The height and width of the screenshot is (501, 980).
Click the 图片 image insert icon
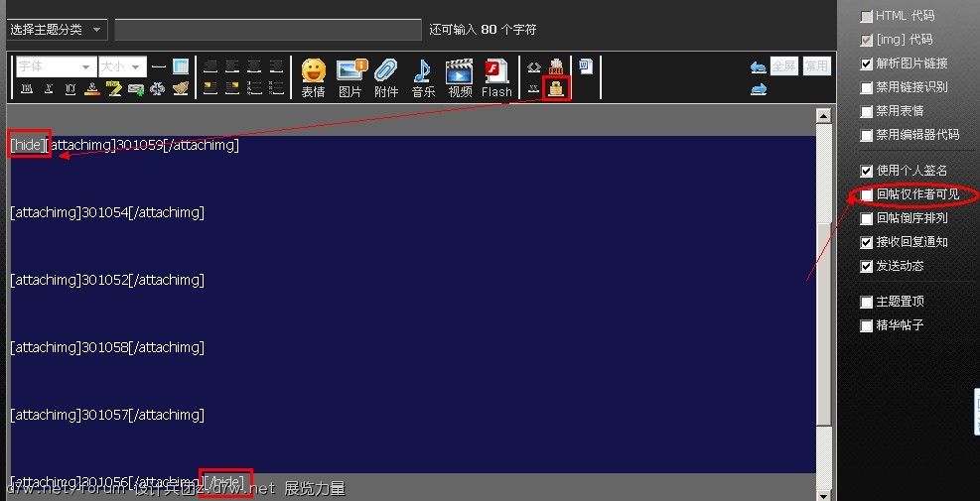coord(350,78)
